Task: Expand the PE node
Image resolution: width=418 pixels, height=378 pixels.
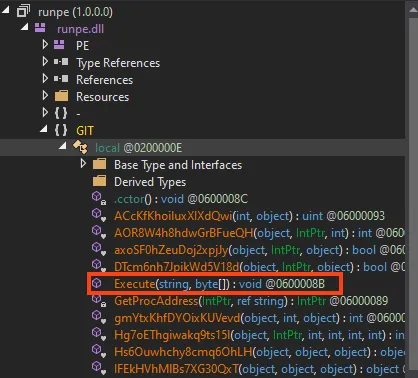Action: click(45, 44)
